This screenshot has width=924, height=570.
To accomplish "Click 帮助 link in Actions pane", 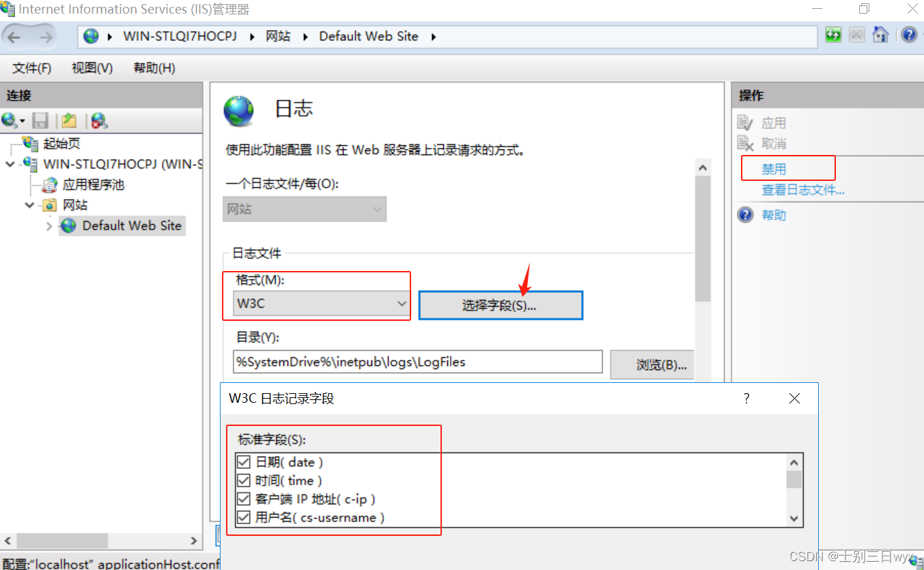I will 774,215.
